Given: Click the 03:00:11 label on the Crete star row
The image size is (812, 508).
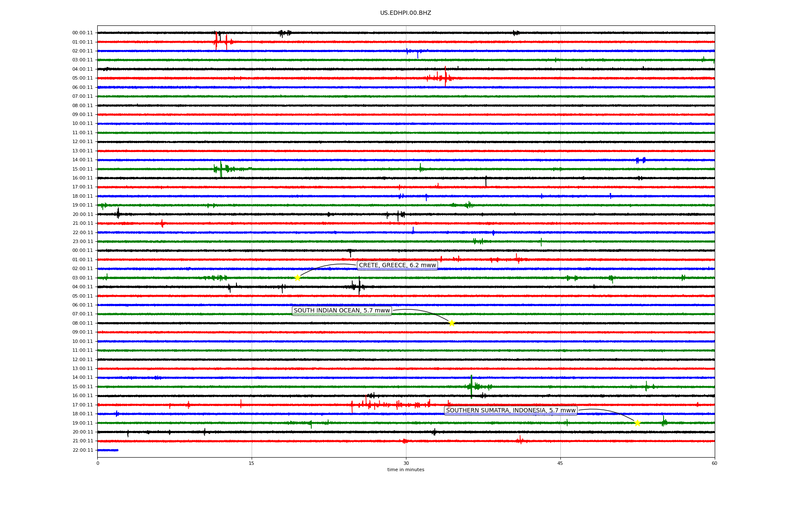Looking at the screenshot, I should pyautogui.click(x=82, y=278).
